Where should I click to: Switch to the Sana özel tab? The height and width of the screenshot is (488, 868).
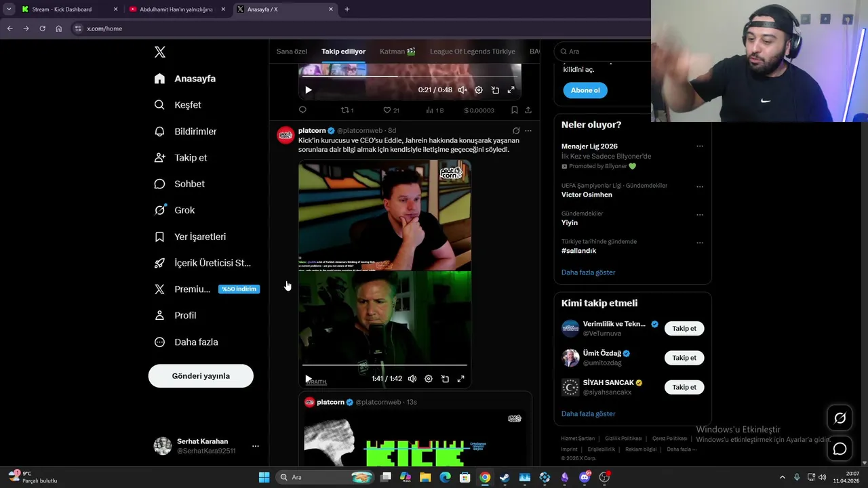pos(292,52)
